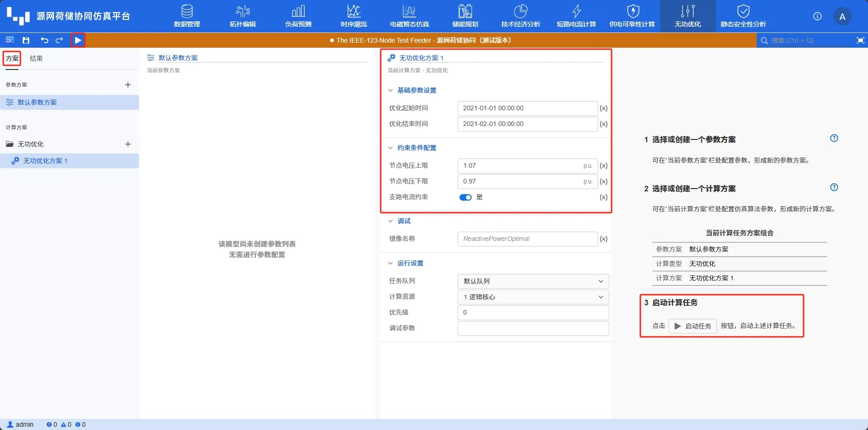Image resolution: width=868 pixels, height=430 pixels.
Task: Click the redo arrow icon
Action: click(x=59, y=40)
